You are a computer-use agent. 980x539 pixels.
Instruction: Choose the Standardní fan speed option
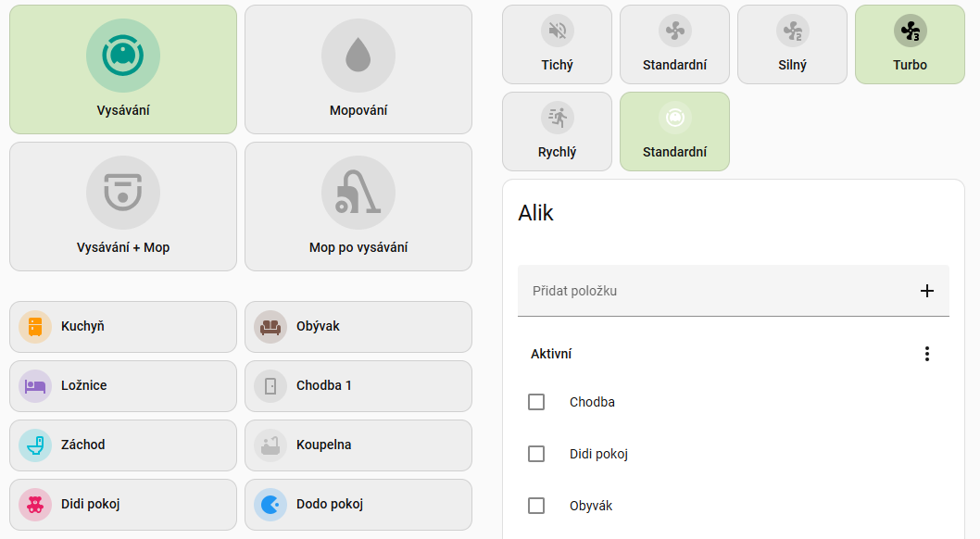674,44
